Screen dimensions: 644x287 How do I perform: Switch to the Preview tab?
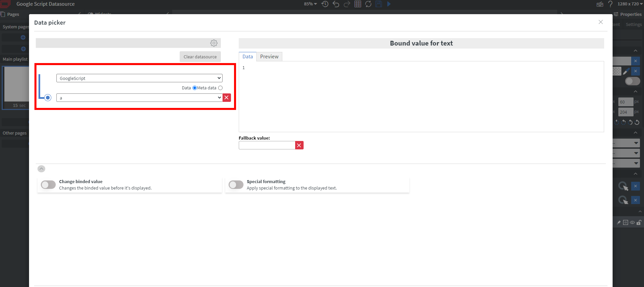tap(269, 57)
